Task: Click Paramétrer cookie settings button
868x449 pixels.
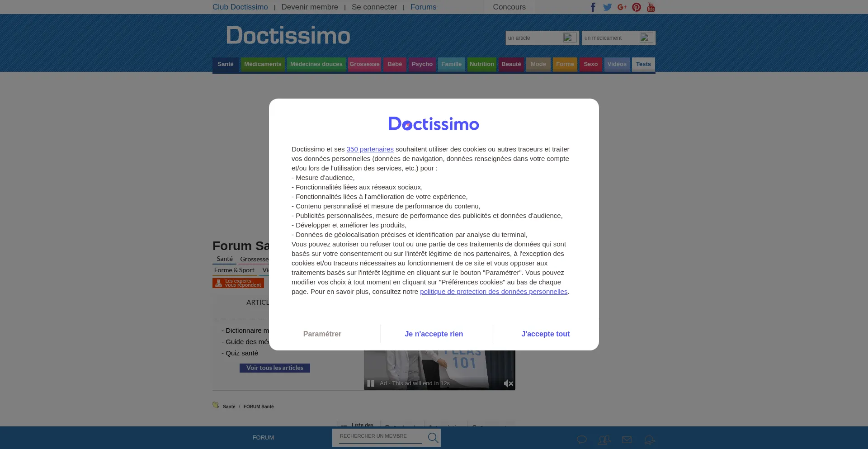Action: (x=322, y=334)
